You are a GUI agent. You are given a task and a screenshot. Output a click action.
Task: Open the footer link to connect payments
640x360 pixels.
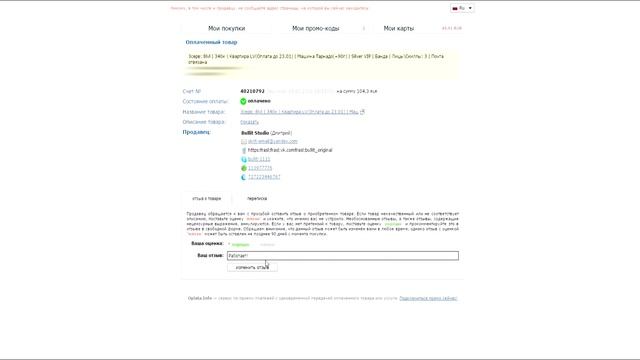coord(428,298)
